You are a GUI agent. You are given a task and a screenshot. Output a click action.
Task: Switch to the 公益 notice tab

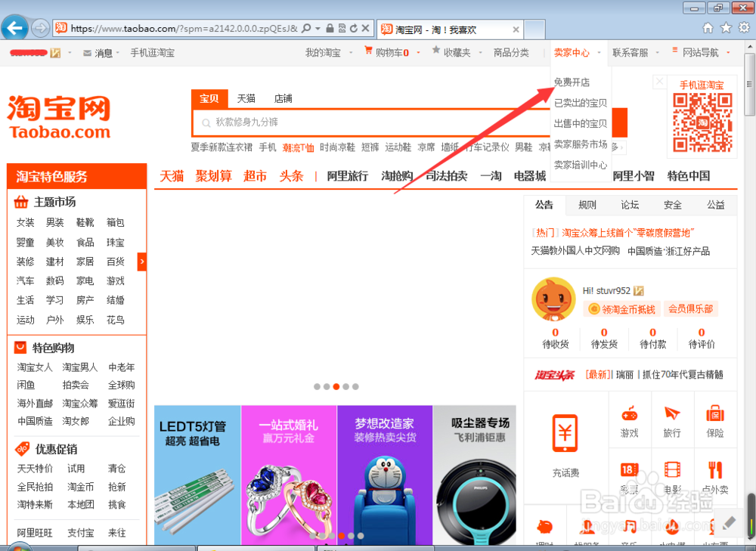click(715, 205)
